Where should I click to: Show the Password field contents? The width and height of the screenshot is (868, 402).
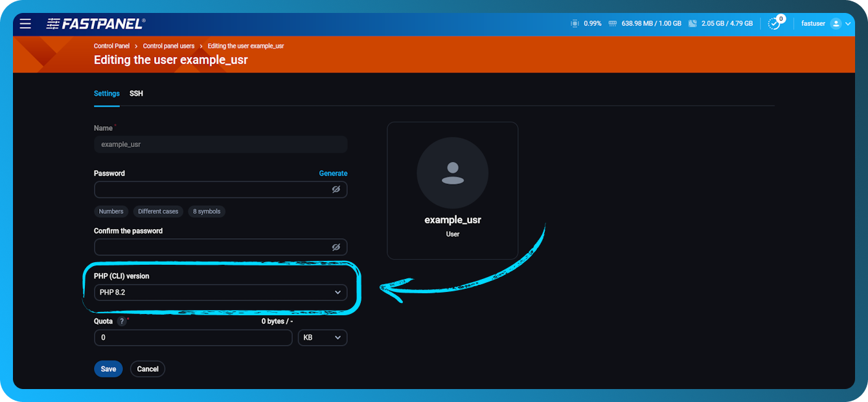pos(336,189)
